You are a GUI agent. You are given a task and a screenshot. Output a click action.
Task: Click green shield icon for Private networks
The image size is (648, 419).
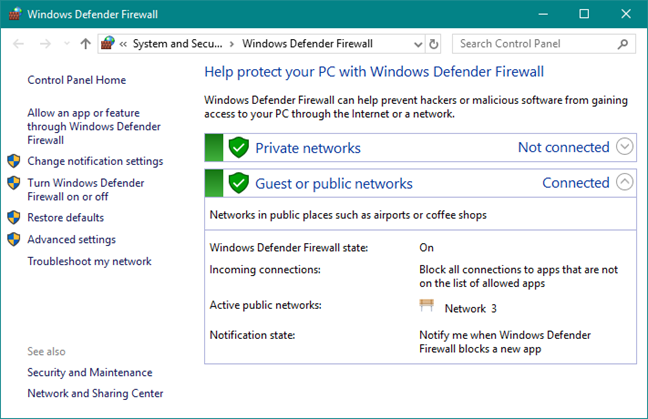tap(238, 147)
